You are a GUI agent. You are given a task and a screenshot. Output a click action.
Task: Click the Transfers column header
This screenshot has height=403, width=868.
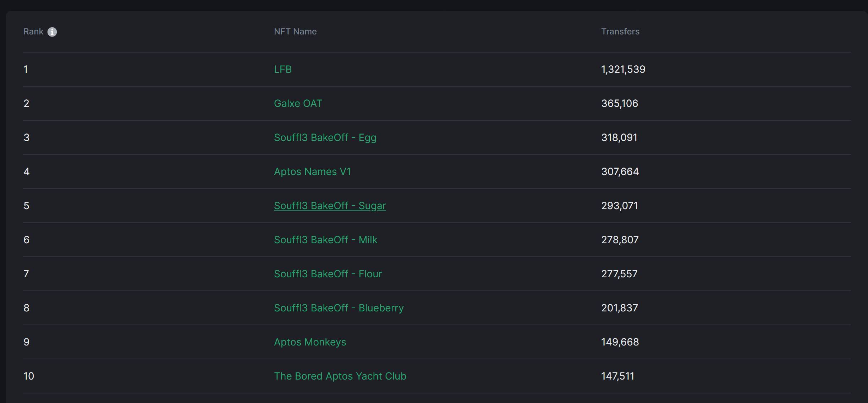click(620, 32)
